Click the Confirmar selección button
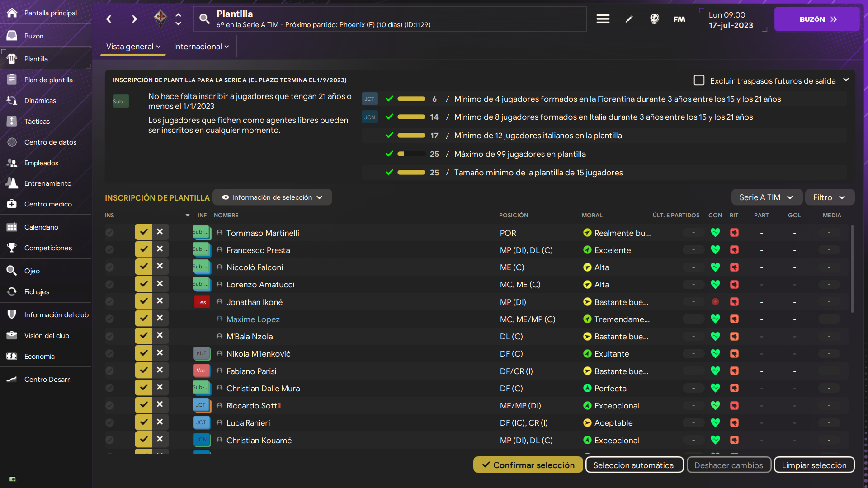 pyautogui.click(x=528, y=465)
